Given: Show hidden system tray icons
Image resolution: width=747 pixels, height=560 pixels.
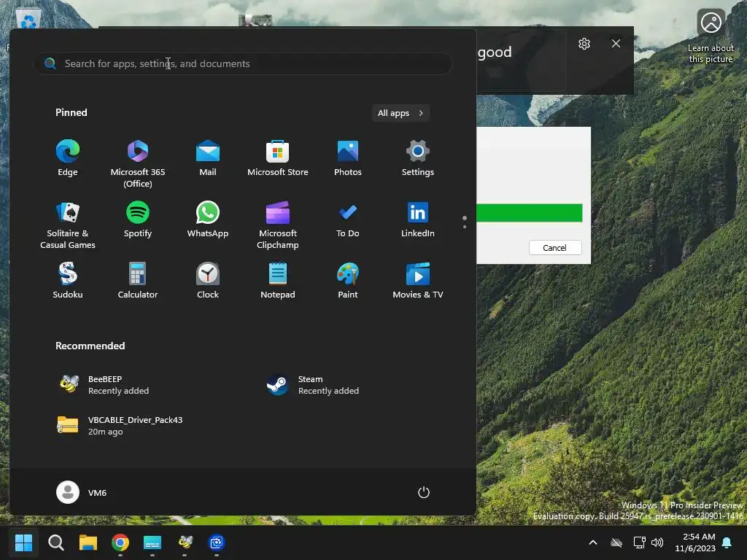Looking at the screenshot, I should pos(593,542).
